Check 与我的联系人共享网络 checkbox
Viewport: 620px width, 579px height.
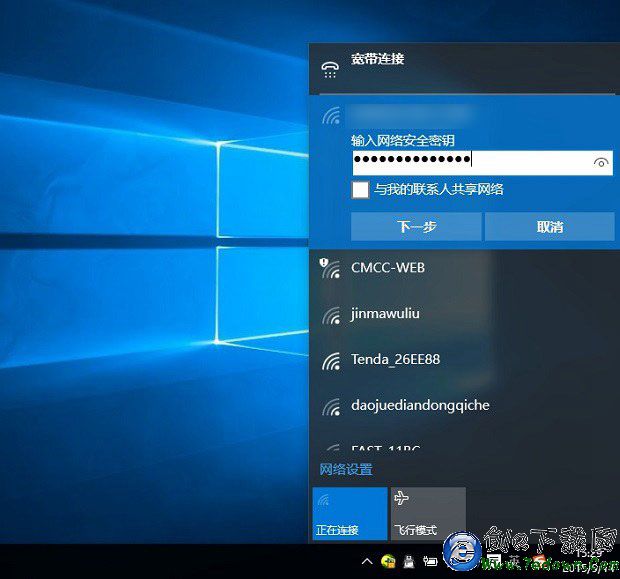(360, 190)
